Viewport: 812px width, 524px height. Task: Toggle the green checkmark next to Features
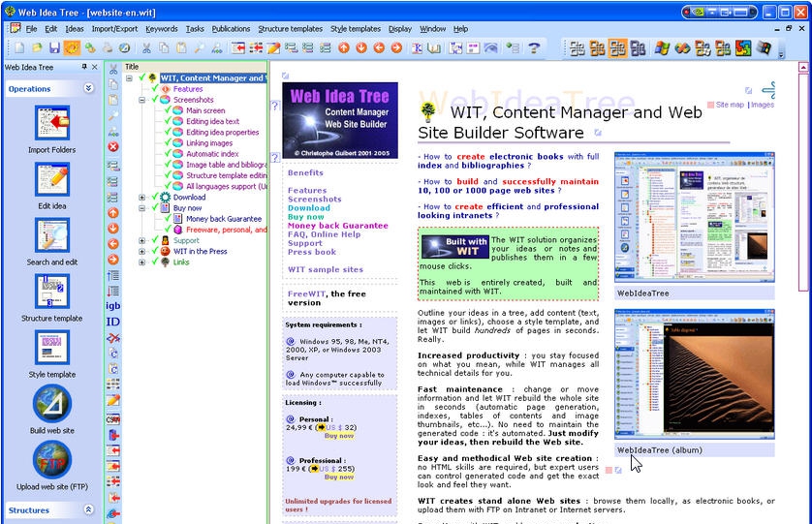click(155, 89)
